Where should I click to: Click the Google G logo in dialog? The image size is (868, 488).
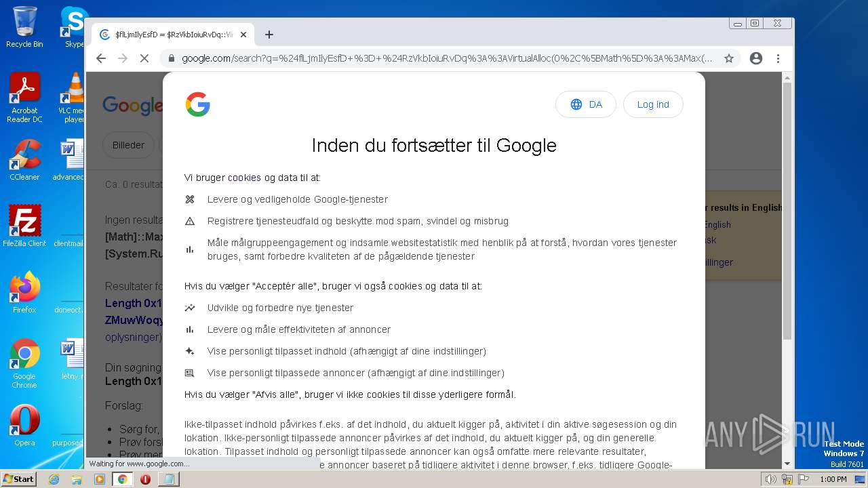[x=197, y=104]
